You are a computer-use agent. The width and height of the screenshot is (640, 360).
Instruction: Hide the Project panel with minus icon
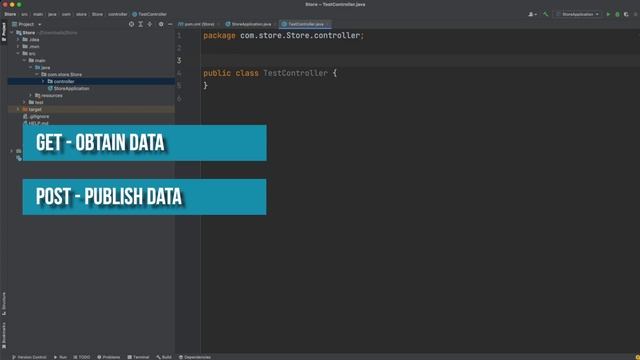click(170, 24)
